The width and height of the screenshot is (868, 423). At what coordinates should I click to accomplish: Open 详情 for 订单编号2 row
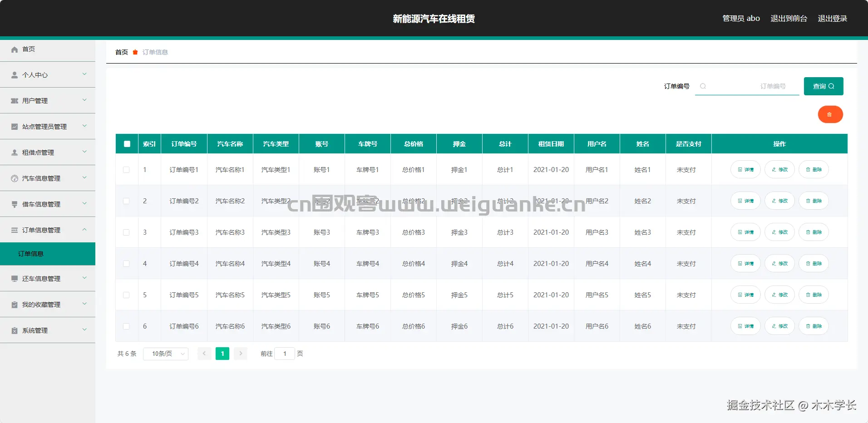[745, 201]
